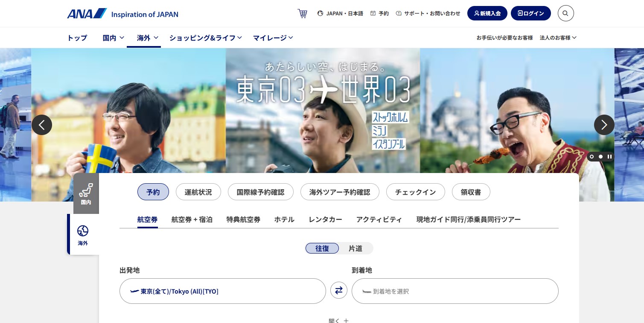The image size is (644, 323).
Task: Click the 新規入会 signup button
Action: (x=487, y=13)
